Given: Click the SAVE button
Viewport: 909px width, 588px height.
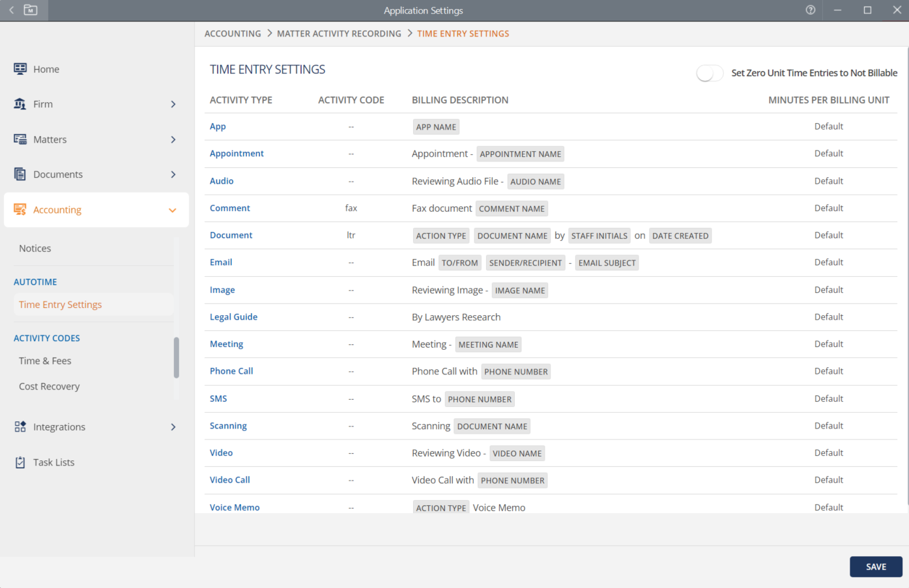Looking at the screenshot, I should click(x=876, y=567).
